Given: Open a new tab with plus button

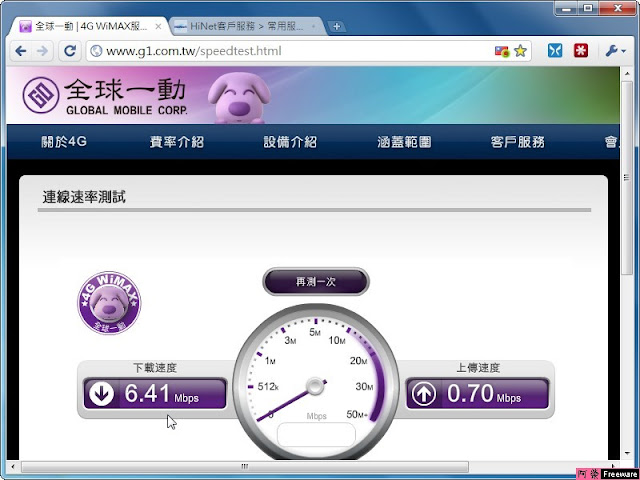Looking at the screenshot, I should click(x=336, y=27).
